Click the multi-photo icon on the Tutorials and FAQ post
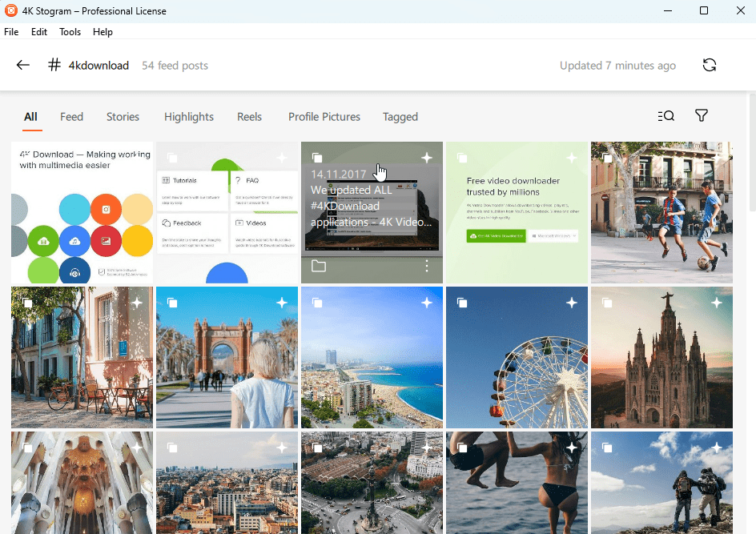756x534 pixels. pyautogui.click(x=172, y=158)
